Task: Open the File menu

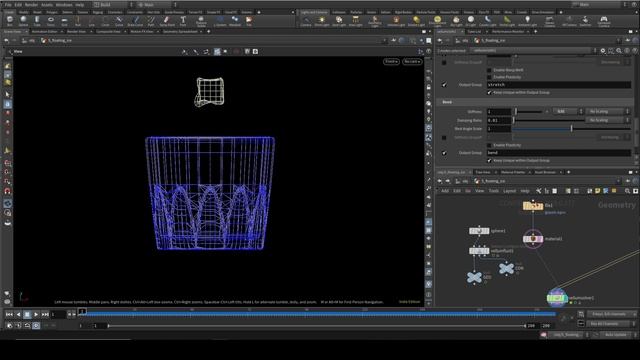Action: (8, 4)
